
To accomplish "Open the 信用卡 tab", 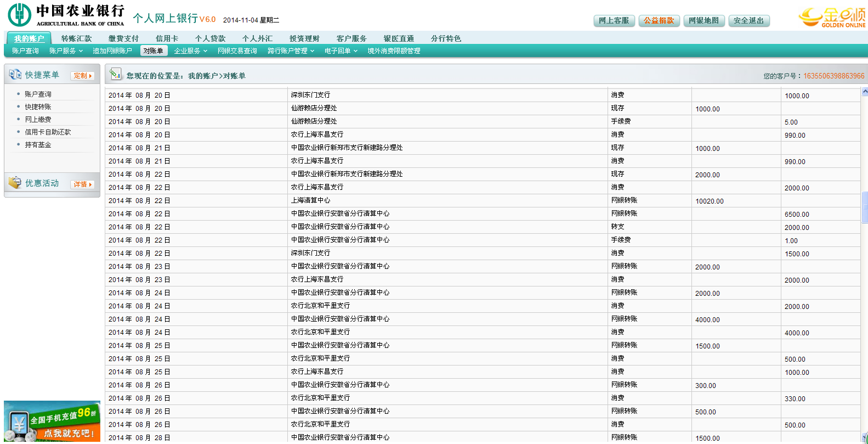I will [167, 38].
